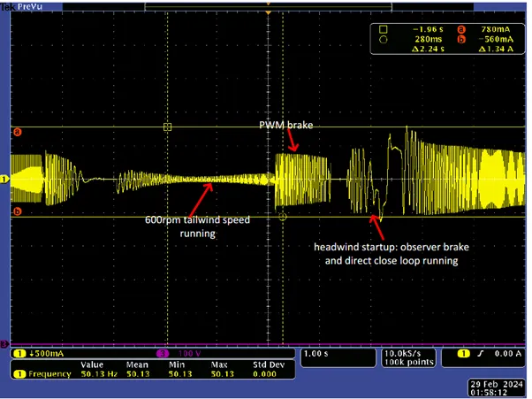This screenshot has height=399, width=532.
Task: Click the orange cursor 'a' marker
Action: click(x=17, y=132)
